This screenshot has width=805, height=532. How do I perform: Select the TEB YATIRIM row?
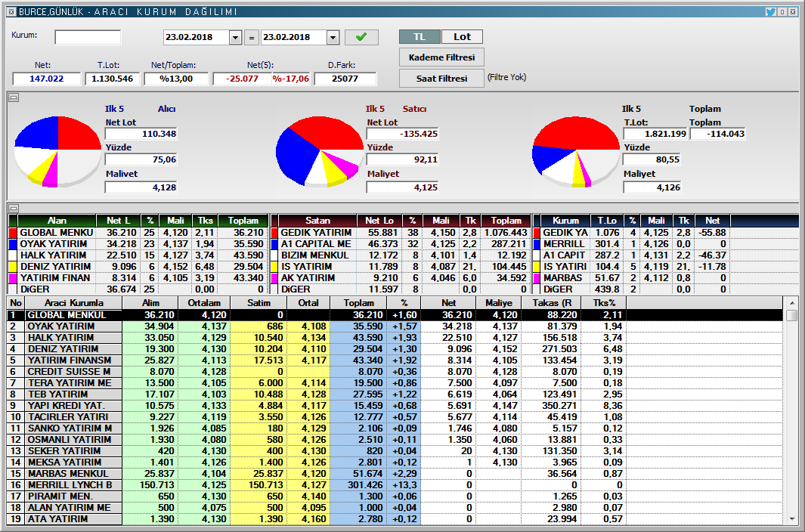point(395,394)
